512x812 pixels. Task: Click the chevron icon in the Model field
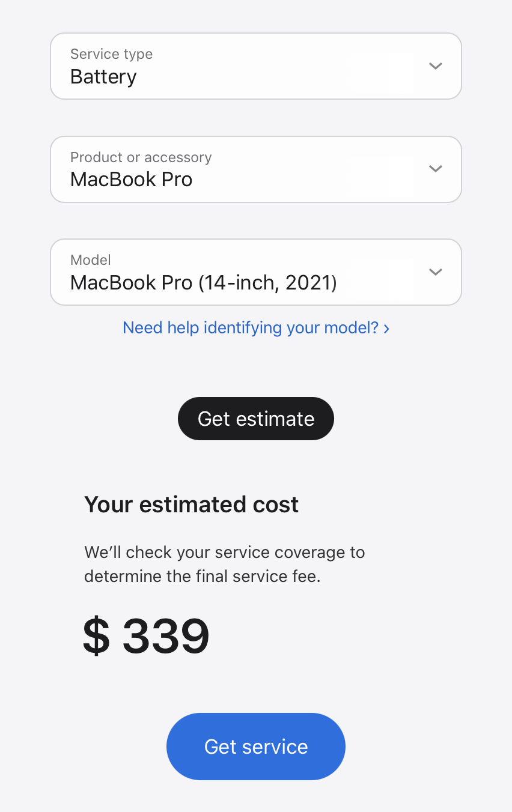(x=436, y=272)
